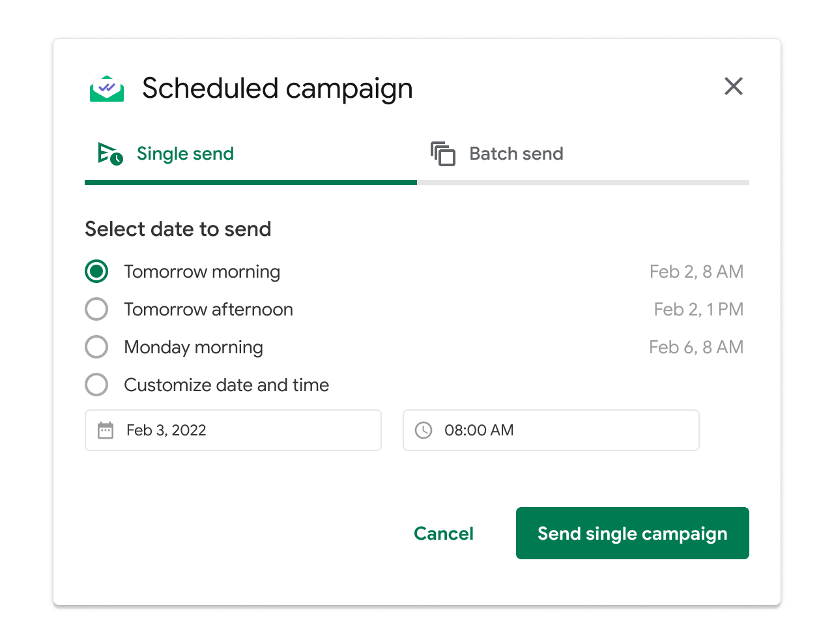Click the Batch send stacked-copies icon
The height and width of the screenshot is (644, 834).
(443, 154)
